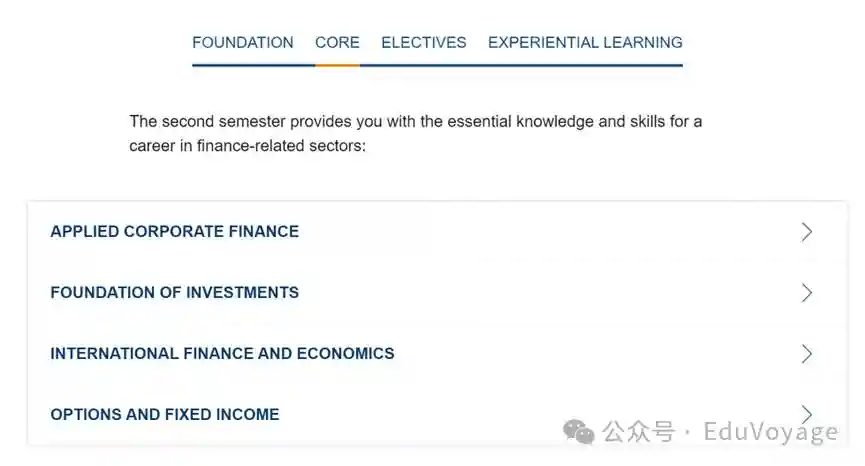This screenshot has height=466, width=865.
Task: Expand Applied Corporate Finance chevron arrow
Action: 807,232
